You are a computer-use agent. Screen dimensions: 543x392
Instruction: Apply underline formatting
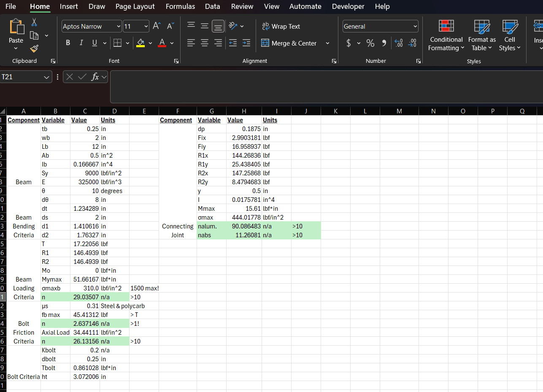pyautogui.click(x=94, y=43)
